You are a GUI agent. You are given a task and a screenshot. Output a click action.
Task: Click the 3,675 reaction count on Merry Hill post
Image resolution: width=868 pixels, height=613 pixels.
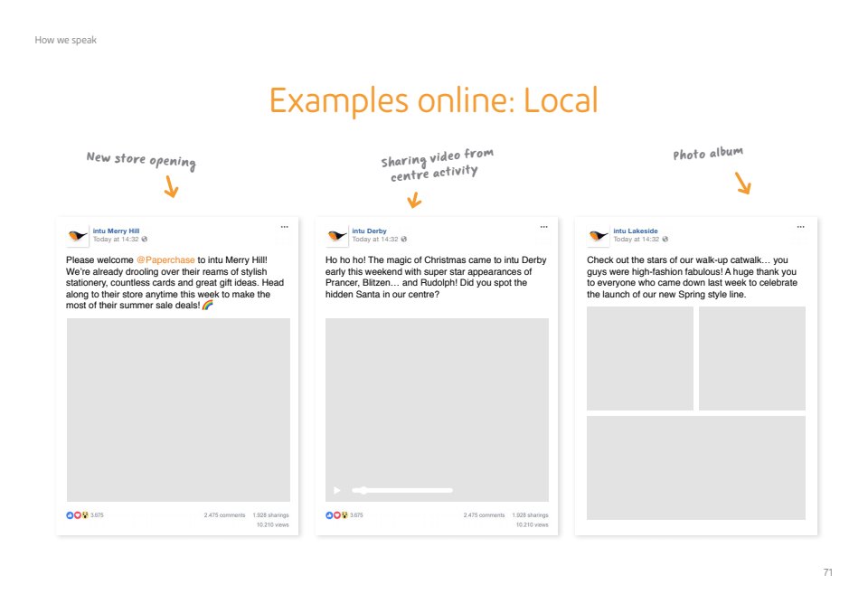pos(97,515)
